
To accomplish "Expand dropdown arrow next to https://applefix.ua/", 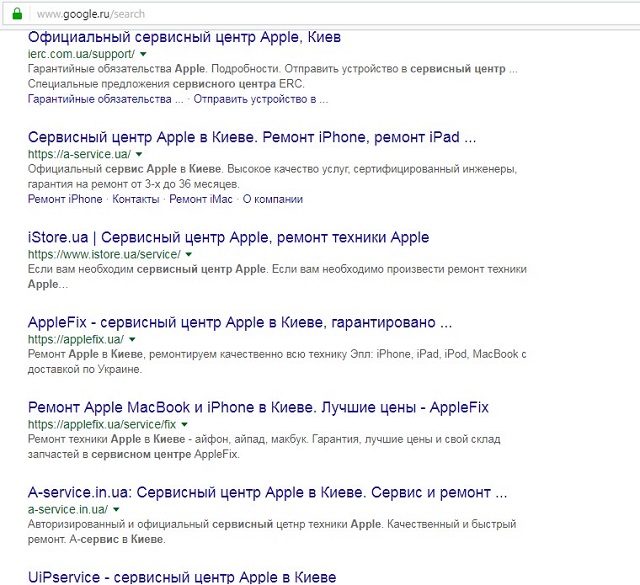I will pos(132,339).
